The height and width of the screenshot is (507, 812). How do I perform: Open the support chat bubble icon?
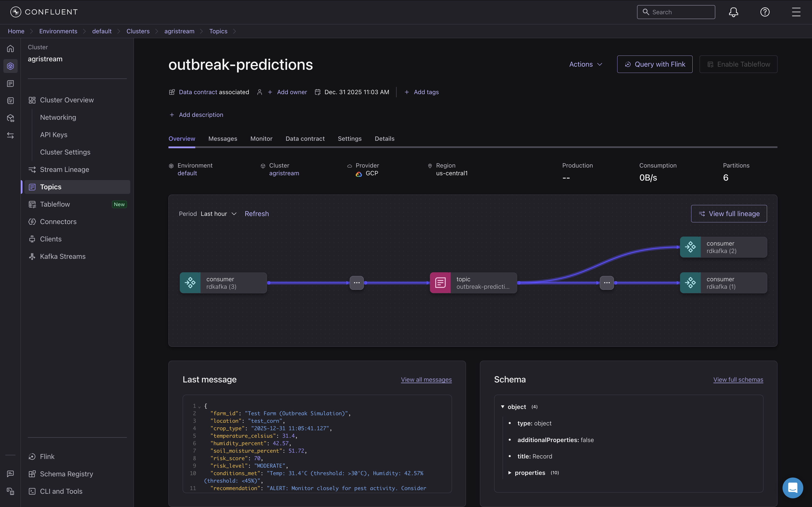[x=792, y=487]
